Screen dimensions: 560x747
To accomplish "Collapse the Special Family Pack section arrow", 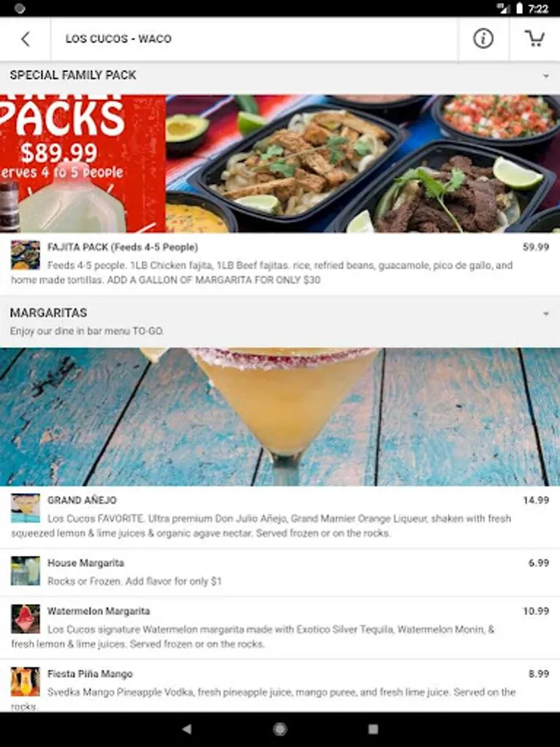I will 546,76.
